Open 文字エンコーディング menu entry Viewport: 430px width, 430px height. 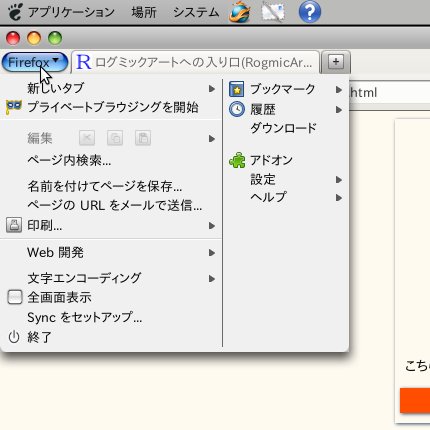111,278
